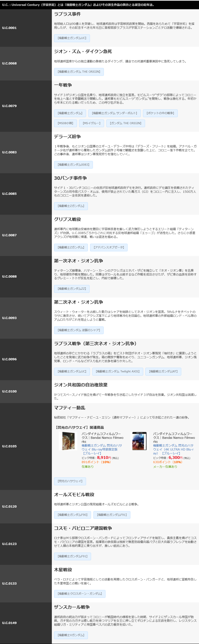Click 機動戦士ガンダムUC tag under ラプラス事件
The height and width of the screenshot is (644, 199).
[72, 38]
